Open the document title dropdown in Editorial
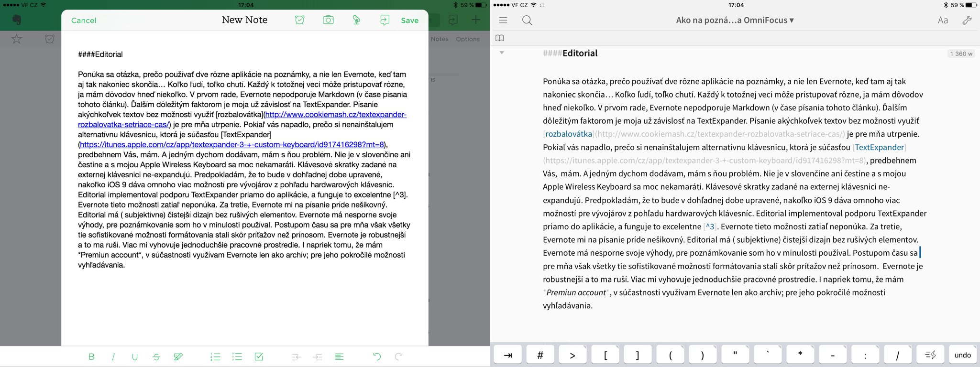980x367 pixels. pyautogui.click(x=735, y=20)
